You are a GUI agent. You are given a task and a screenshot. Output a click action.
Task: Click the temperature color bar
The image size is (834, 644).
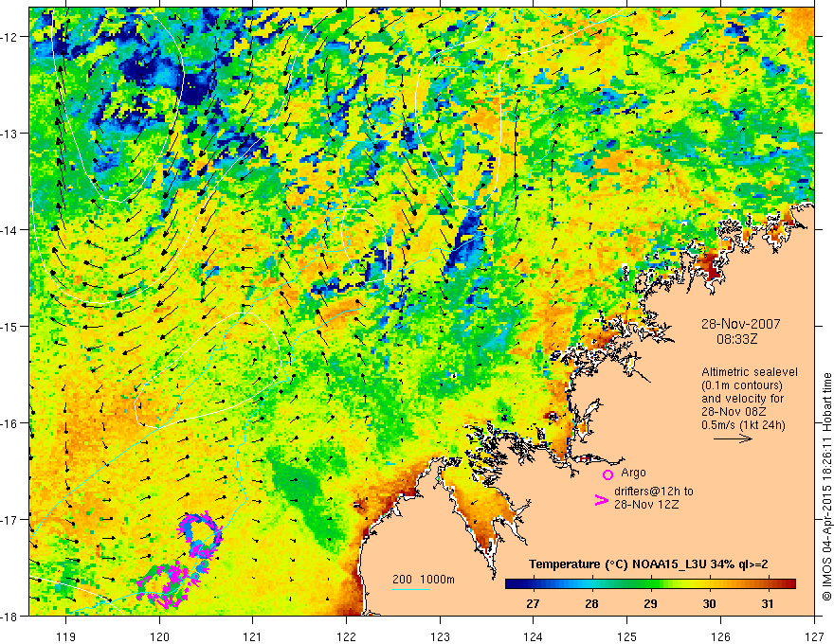pos(650,583)
